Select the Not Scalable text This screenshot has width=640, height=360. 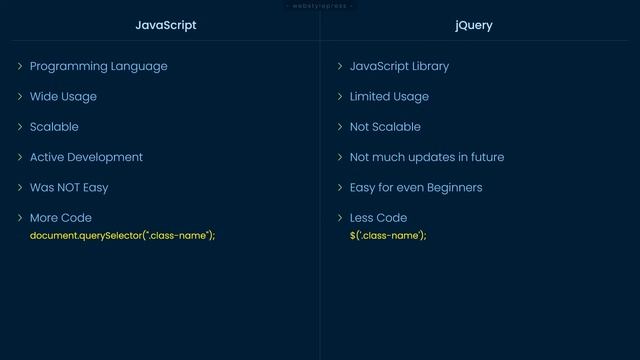click(385, 127)
